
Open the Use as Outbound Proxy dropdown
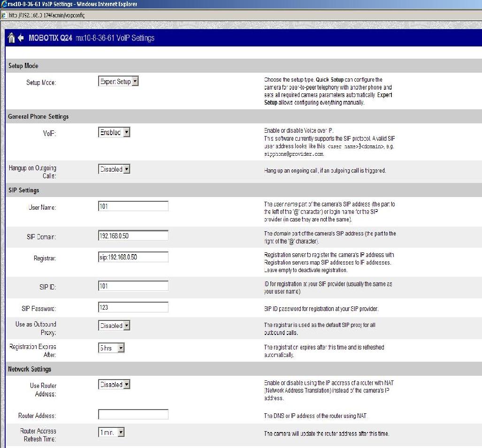114,326
